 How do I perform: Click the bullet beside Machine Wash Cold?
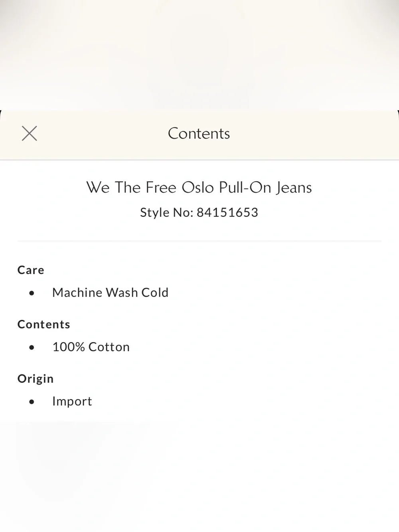[x=32, y=293]
